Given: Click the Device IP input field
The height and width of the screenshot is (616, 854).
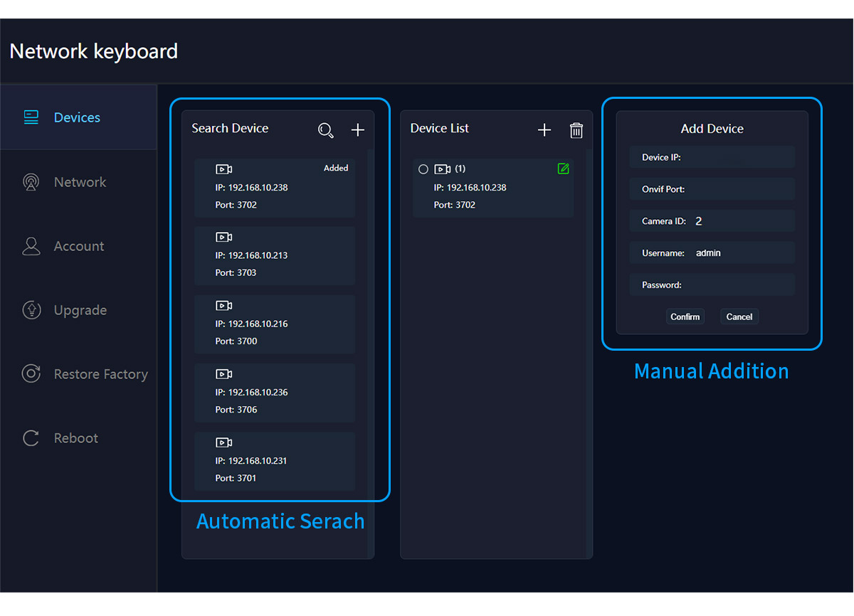Looking at the screenshot, I should pyautogui.click(x=712, y=157).
